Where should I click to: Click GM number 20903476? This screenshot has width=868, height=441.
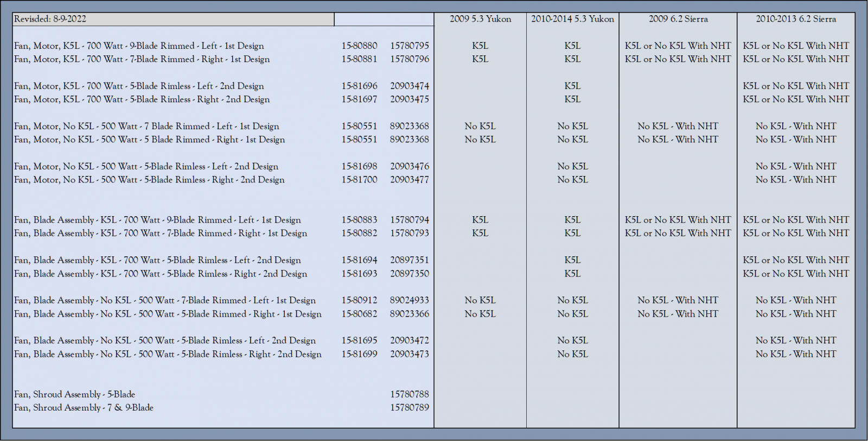410,167
